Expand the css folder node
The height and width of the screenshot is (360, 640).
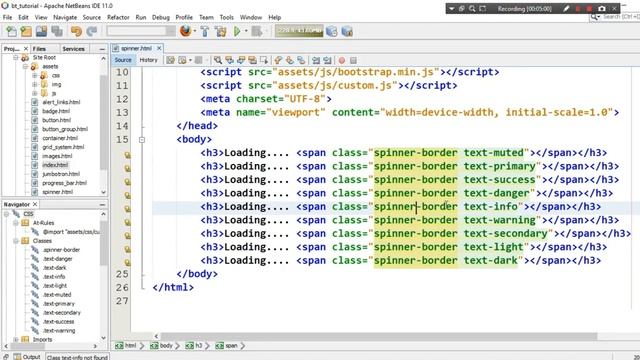click(x=34, y=76)
